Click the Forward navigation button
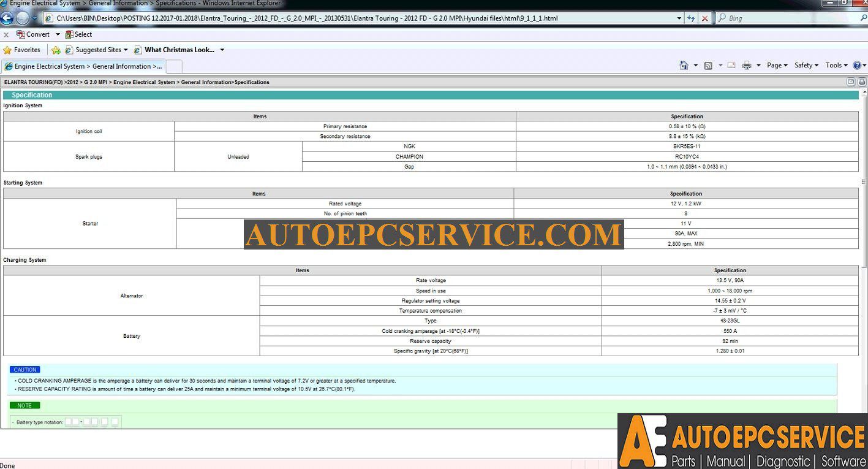The image size is (868, 469). tap(22, 18)
